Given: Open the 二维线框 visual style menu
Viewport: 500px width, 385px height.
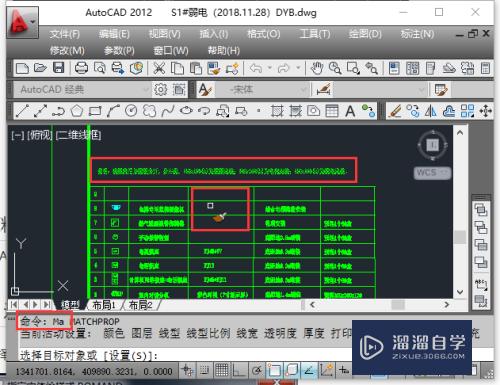Looking at the screenshot, I should pos(78,135).
